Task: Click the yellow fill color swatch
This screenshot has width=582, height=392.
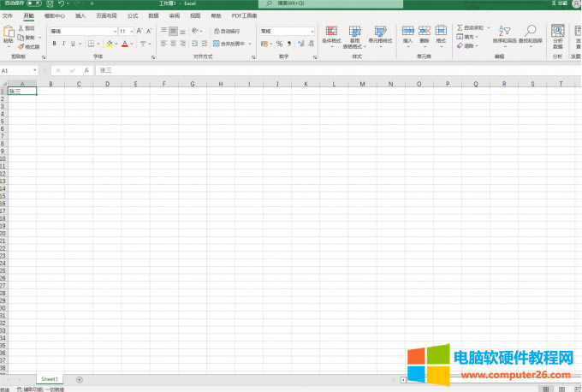Action: point(110,44)
